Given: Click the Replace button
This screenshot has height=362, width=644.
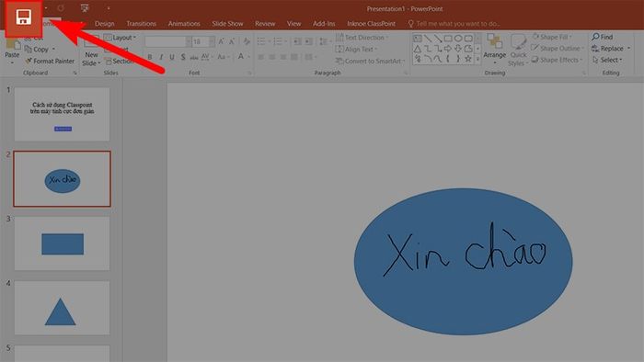Looking at the screenshot, I should click(611, 49).
